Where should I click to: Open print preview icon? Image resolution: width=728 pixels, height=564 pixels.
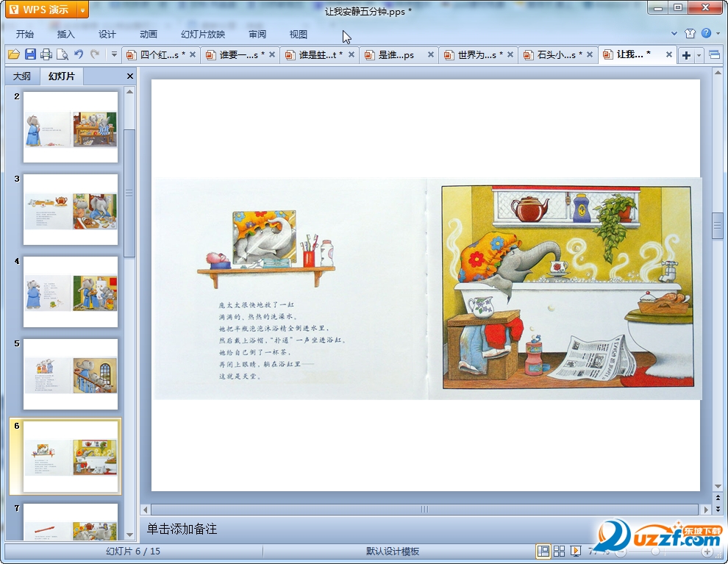point(63,54)
